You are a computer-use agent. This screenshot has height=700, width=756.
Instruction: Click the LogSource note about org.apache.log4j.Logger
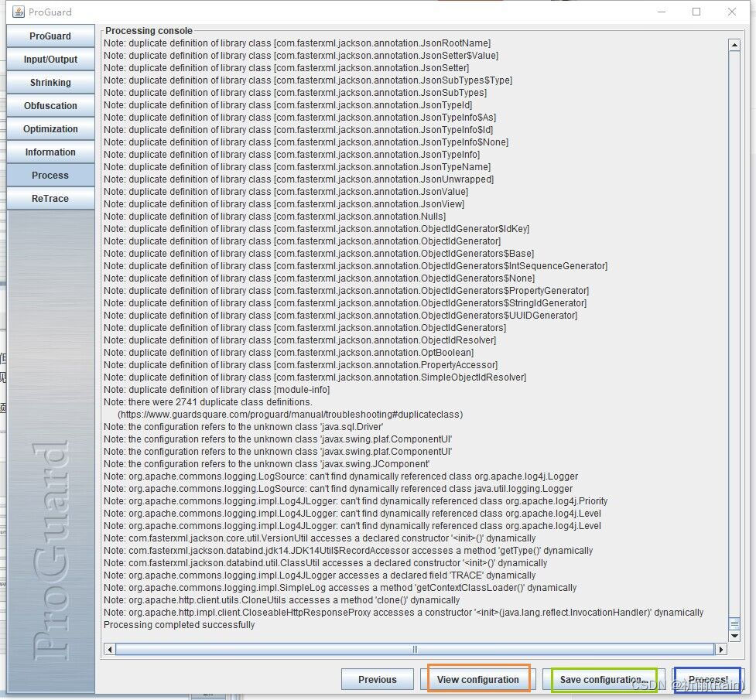pyautogui.click(x=341, y=476)
